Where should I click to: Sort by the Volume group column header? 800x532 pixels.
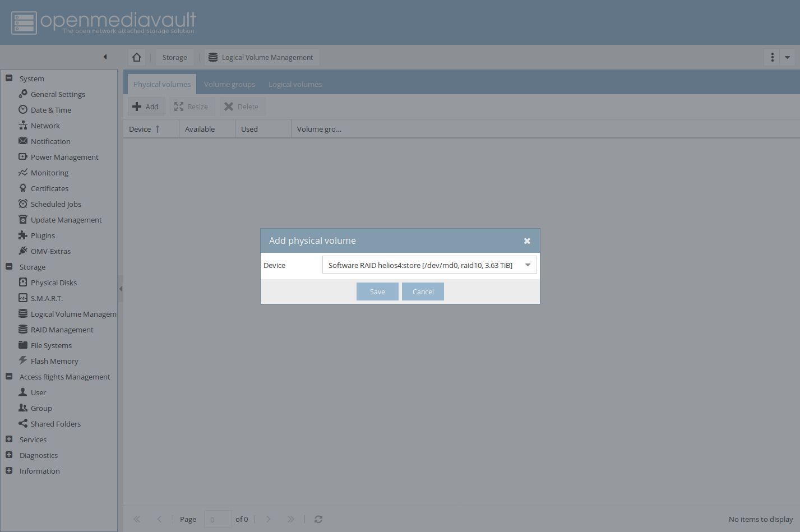[x=320, y=129]
